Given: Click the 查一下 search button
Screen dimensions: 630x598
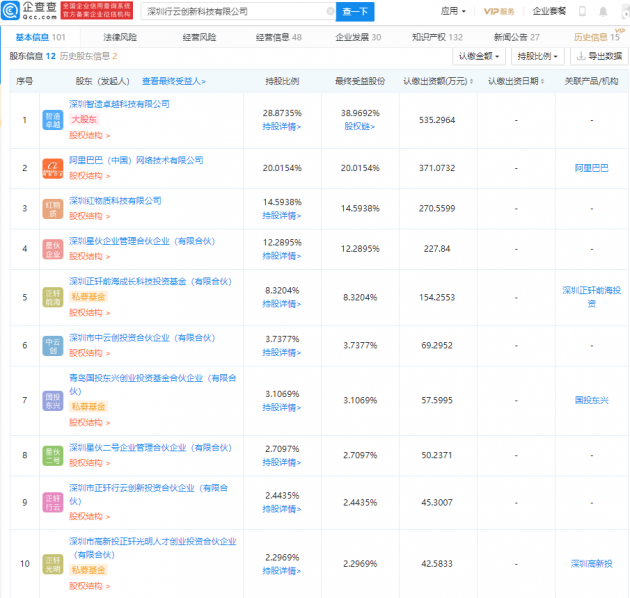Looking at the screenshot, I should click(x=355, y=12).
